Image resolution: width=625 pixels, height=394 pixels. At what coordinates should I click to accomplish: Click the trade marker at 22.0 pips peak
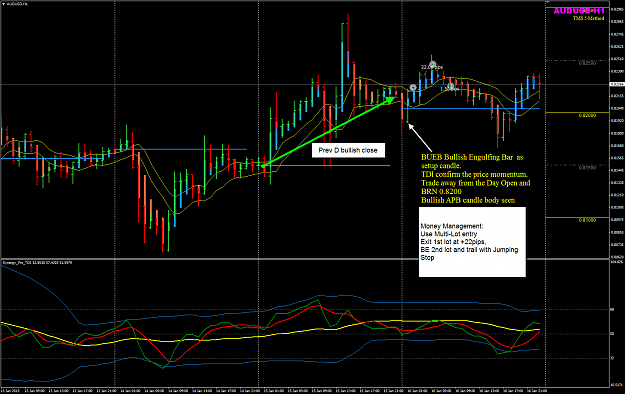click(x=433, y=64)
